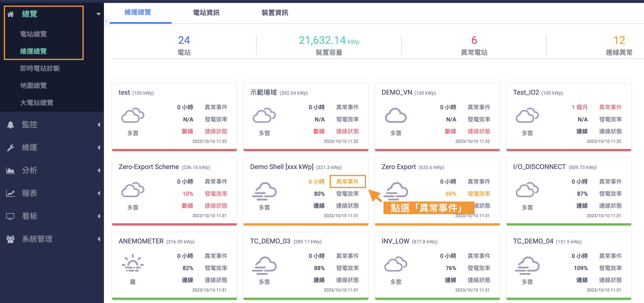Click the TC_DEMO_03 station title

[x=270, y=241]
